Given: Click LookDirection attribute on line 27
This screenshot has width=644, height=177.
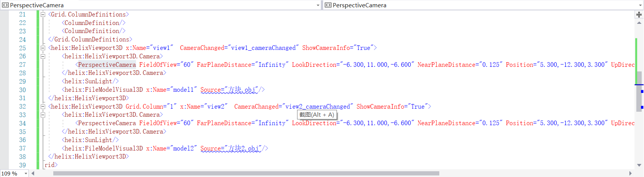Looking at the screenshot, I should [x=353, y=65].
